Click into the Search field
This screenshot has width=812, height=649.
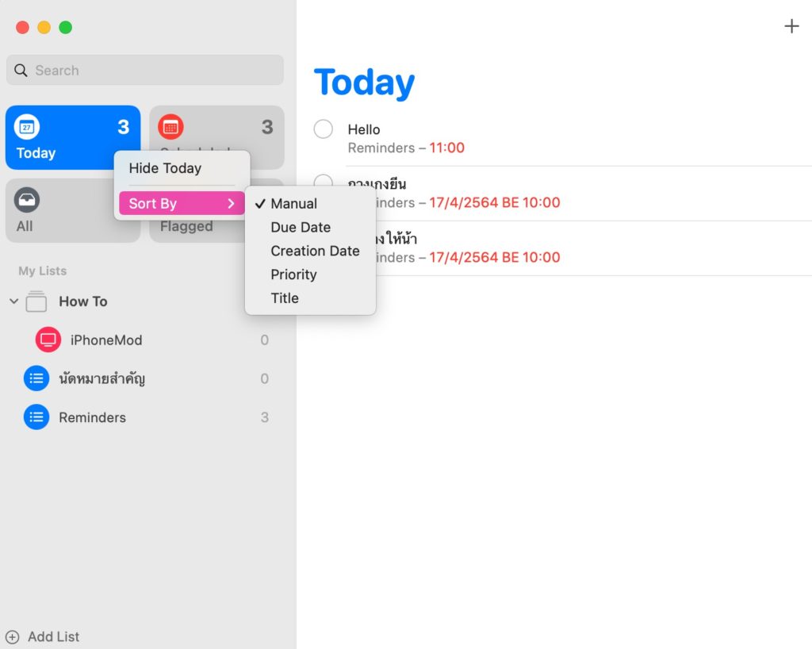click(151, 71)
